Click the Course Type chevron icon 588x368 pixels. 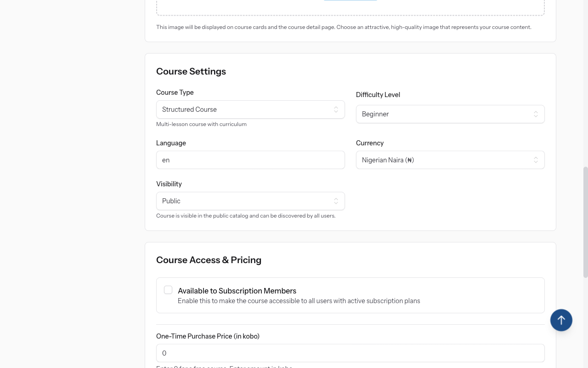click(337, 109)
